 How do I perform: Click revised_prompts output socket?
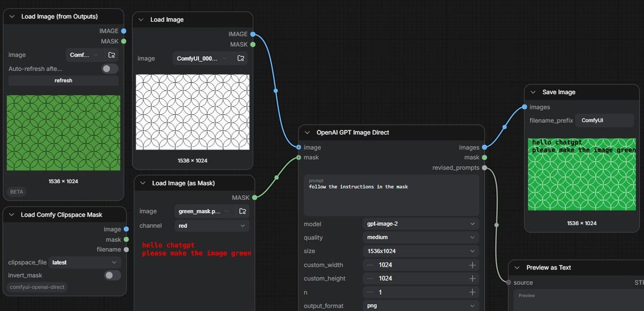485,168
